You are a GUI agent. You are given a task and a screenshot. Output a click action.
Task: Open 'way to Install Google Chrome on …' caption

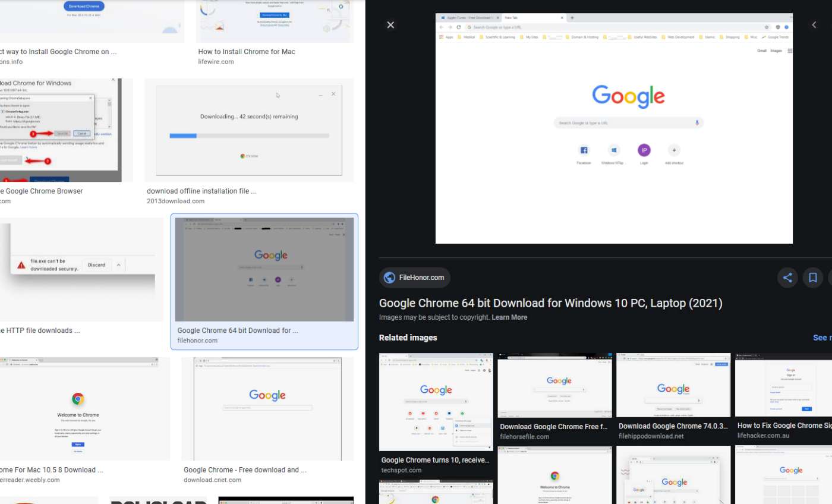point(58,52)
